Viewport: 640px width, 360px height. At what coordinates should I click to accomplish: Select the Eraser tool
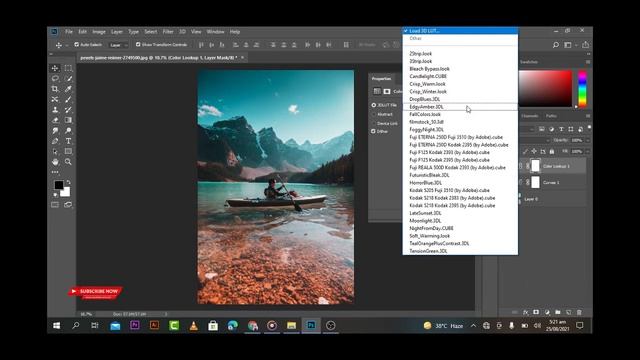click(55, 120)
